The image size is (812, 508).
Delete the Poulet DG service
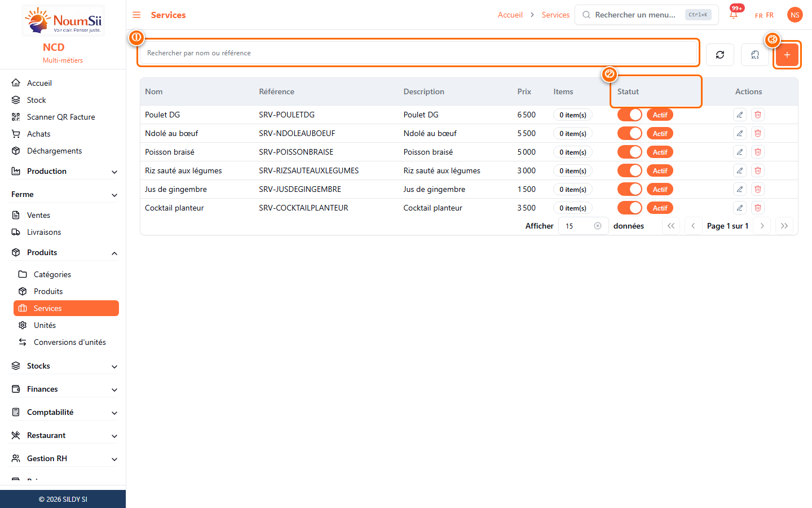tap(758, 115)
